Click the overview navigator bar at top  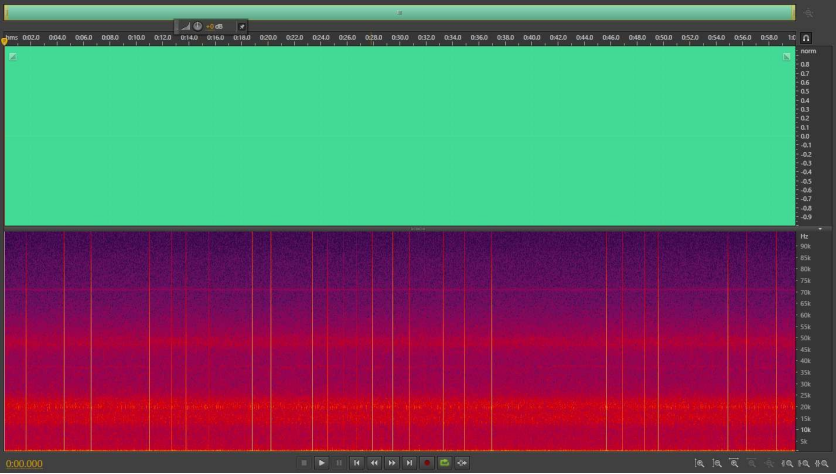click(400, 13)
